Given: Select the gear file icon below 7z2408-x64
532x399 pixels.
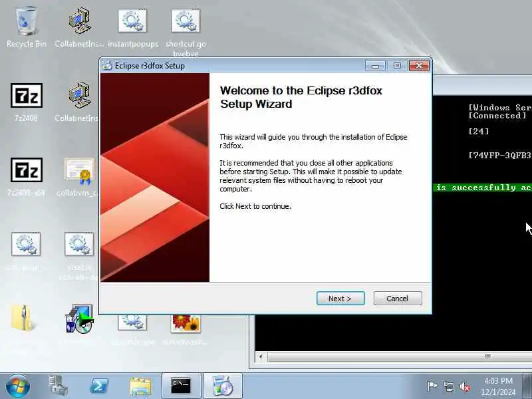Looking at the screenshot, I should point(26,244).
